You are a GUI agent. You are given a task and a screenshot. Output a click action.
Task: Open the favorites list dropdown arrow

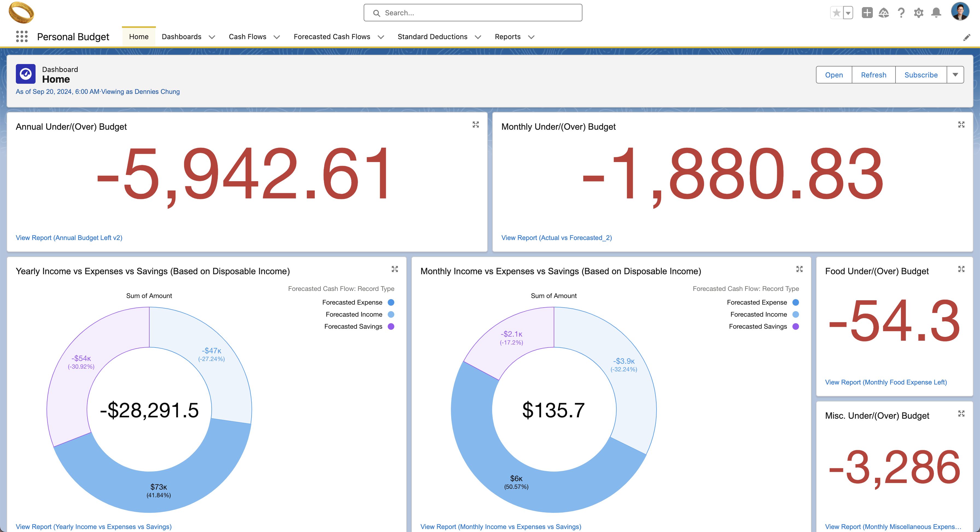(848, 13)
